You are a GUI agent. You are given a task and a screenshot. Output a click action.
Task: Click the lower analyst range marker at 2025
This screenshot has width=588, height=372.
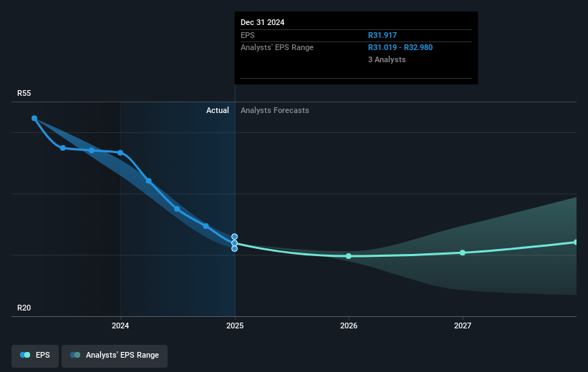234,249
